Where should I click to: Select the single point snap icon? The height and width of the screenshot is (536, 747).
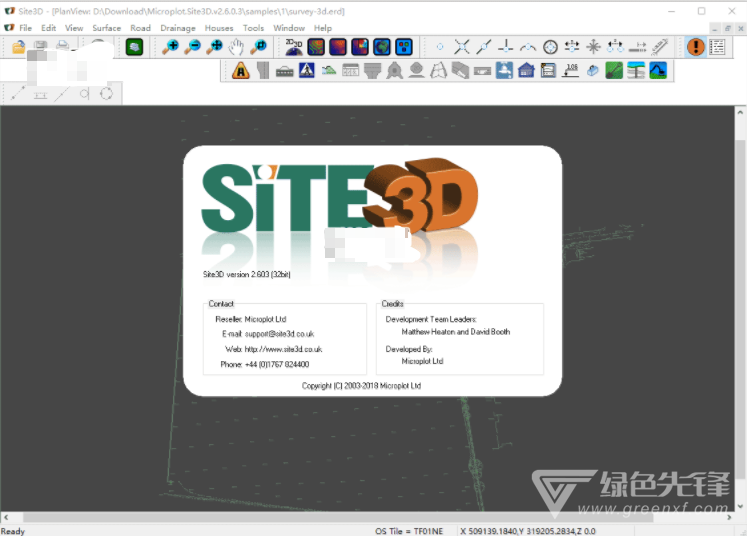coord(440,47)
